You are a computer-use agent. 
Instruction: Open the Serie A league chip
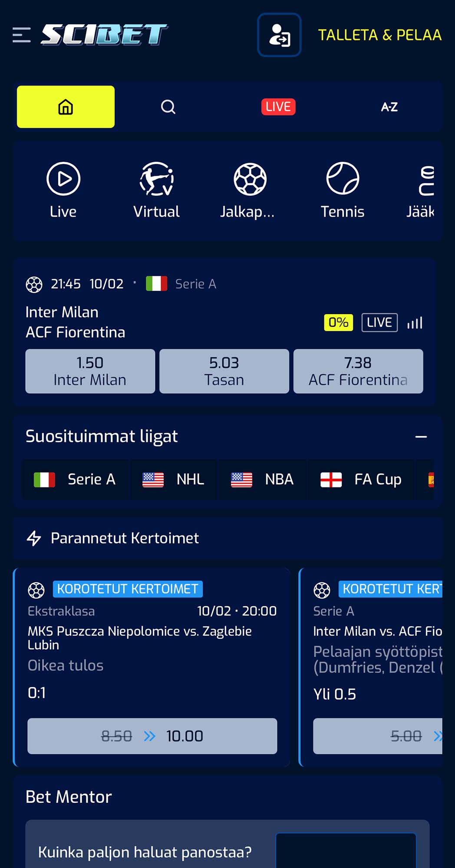coord(75,480)
